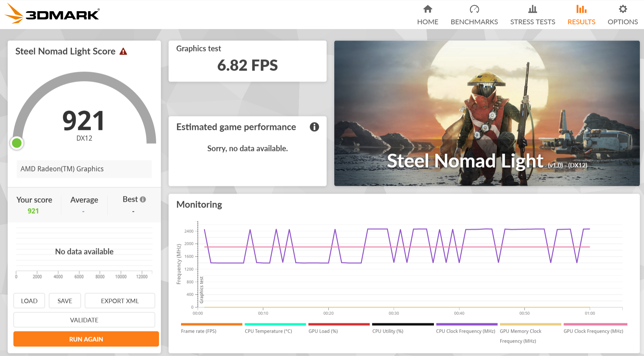644x356 pixels.
Task: Click the Options gear icon
Action: (623, 9)
